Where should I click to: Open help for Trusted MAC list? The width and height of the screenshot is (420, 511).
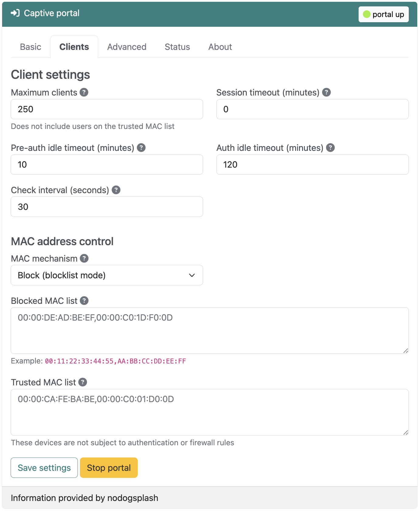[x=83, y=382]
